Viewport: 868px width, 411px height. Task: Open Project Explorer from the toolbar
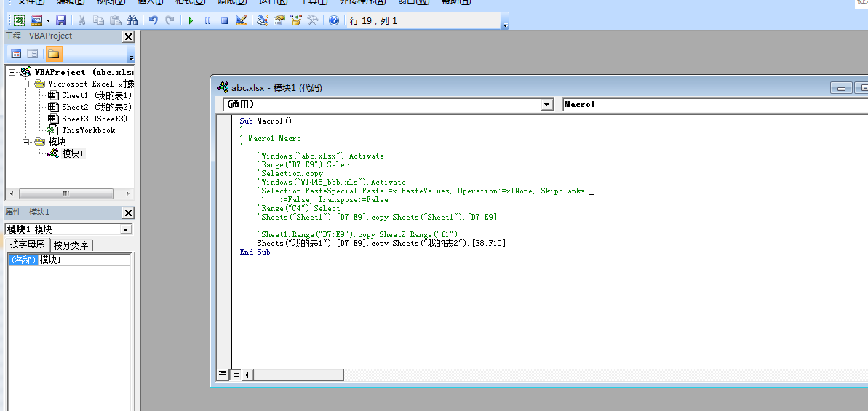pyautogui.click(x=263, y=20)
